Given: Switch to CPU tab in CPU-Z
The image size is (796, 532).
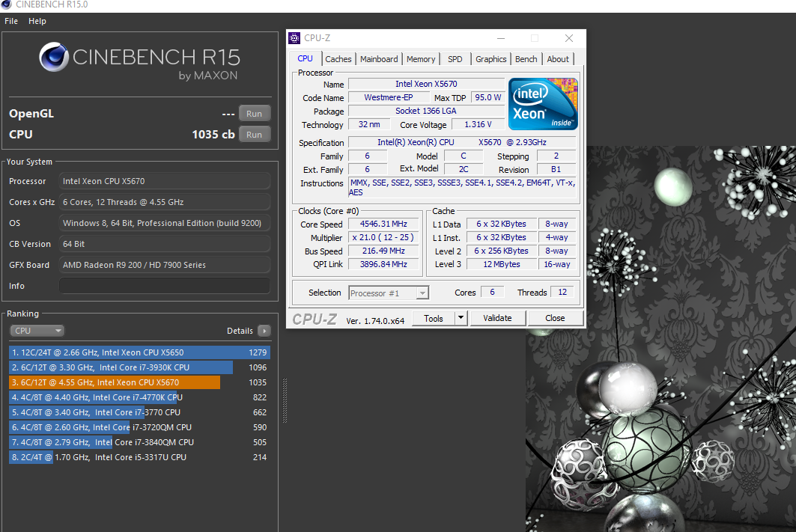Looking at the screenshot, I should [305, 59].
